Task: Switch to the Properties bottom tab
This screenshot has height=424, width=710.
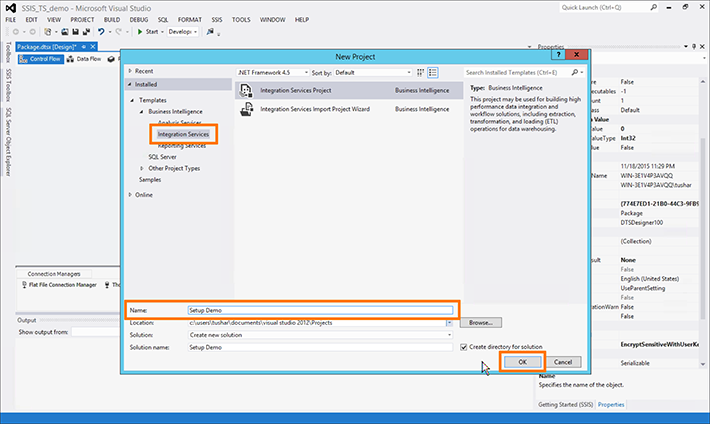Action: [x=611, y=405]
